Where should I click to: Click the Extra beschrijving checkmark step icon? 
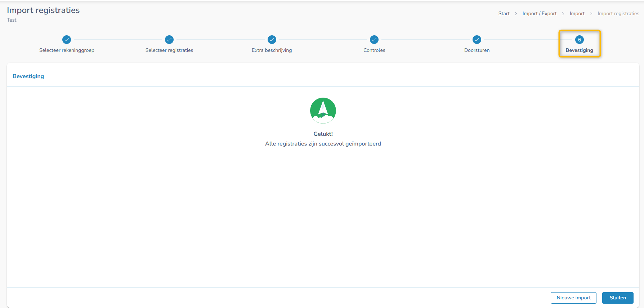(x=272, y=40)
